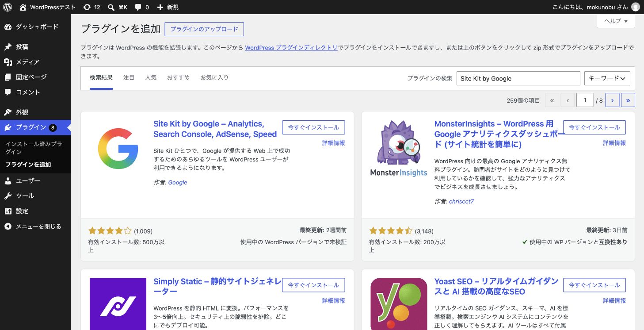Install Site Kit by Google now
The width and height of the screenshot is (644, 330).
coord(313,127)
